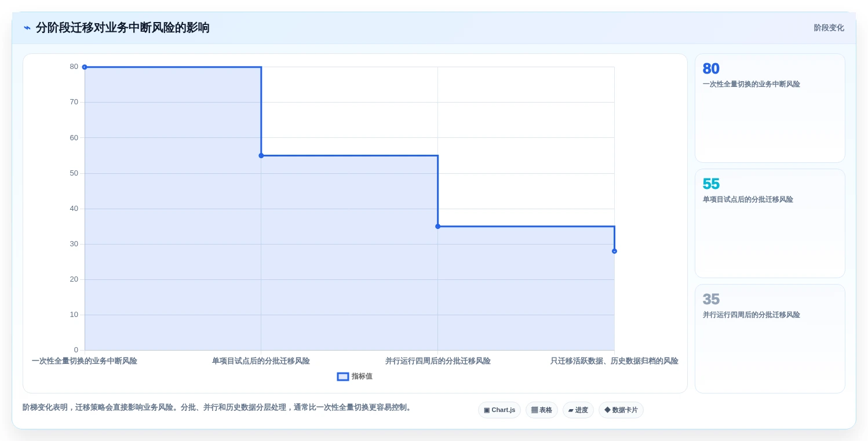Image resolution: width=868 pixels, height=441 pixels.
Task: Click x-axis label 并行运行四周后的分批迁移风险
Action: [438, 361]
